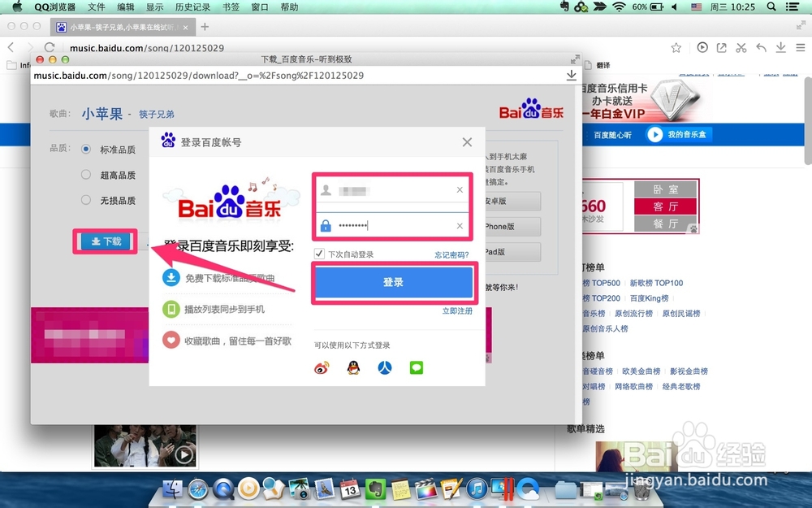Open Evernote from the dock
The image size is (812, 508).
point(375,488)
